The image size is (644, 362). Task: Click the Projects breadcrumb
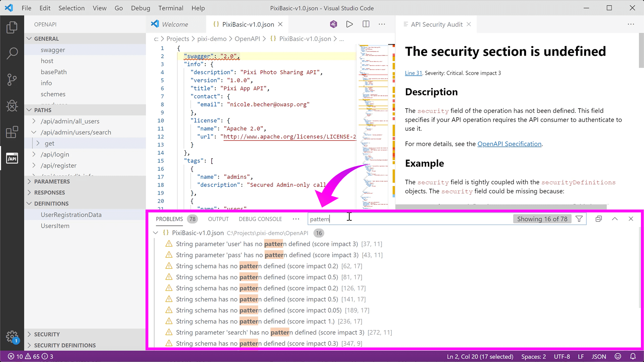[x=178, y=39]
